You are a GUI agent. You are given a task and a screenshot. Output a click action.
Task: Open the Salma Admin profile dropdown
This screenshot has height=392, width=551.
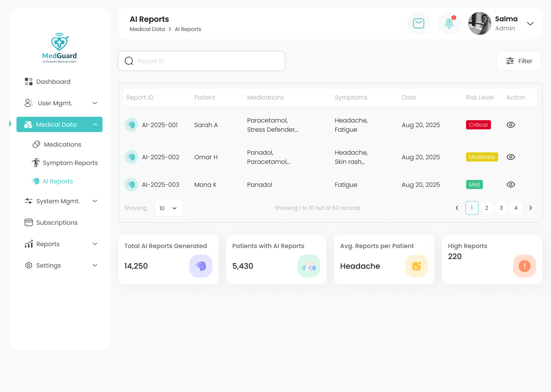(530, 23)
